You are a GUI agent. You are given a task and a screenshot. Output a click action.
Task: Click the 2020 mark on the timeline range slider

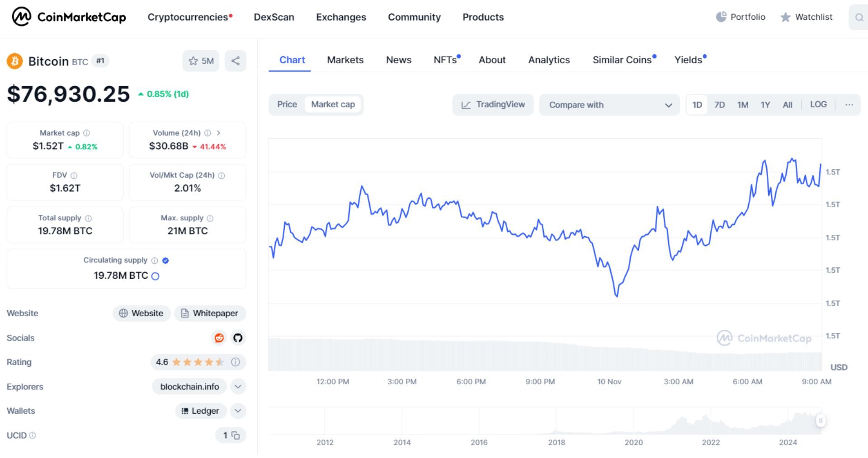[x=634, y=443]
